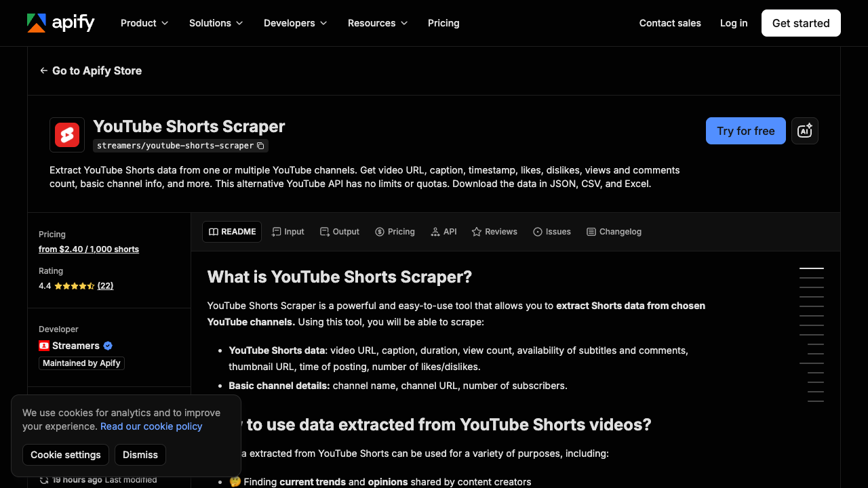The width and height of the screenshot is (868, 488).
Task: Open Cookie settings
Action: (66, 455)
